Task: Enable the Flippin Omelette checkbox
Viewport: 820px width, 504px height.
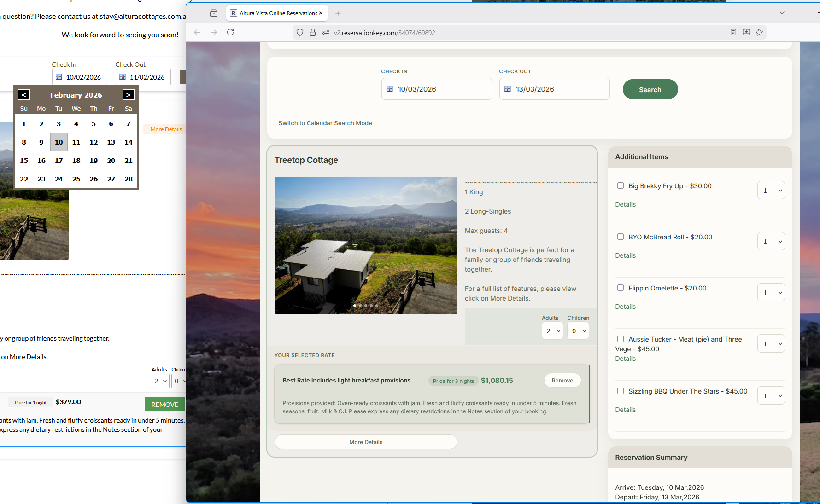Action: pyautogui.click(x=621, y=288)
